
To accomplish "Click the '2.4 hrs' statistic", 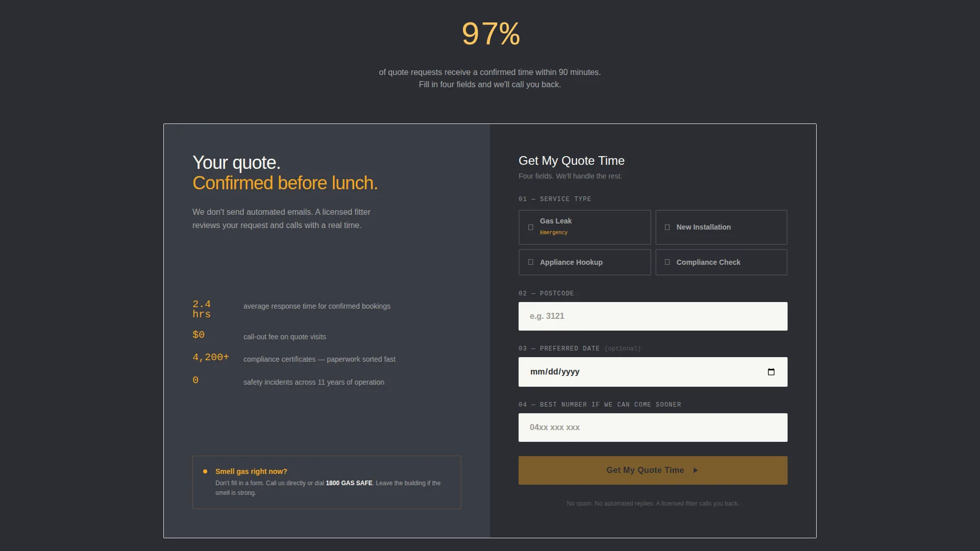I will click(202, 309).
